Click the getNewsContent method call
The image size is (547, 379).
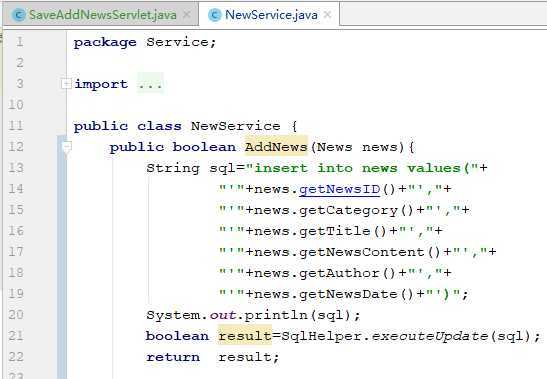pos(362,252)
